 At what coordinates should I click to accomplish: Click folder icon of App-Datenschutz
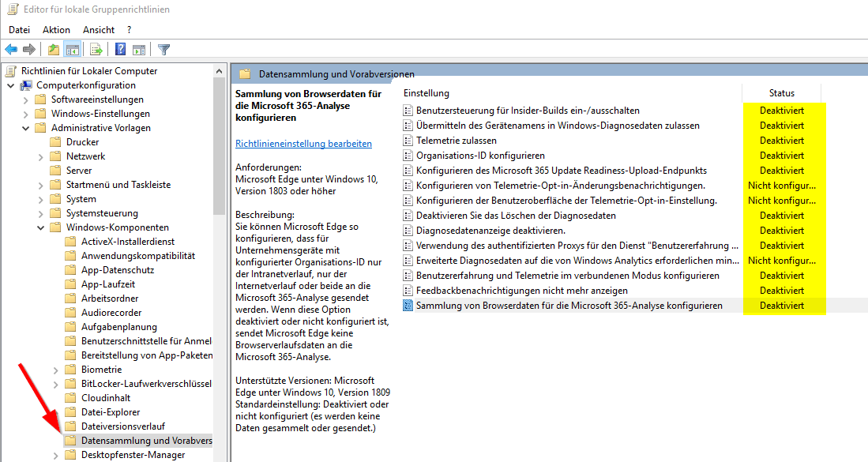point(70,270)
